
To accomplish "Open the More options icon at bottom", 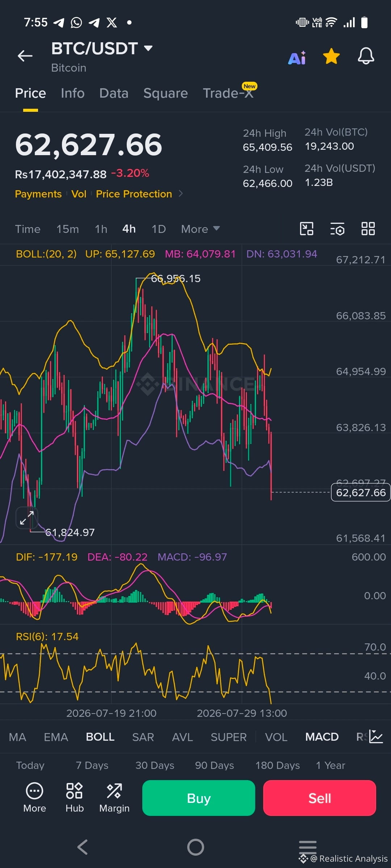I will point(35,797).
